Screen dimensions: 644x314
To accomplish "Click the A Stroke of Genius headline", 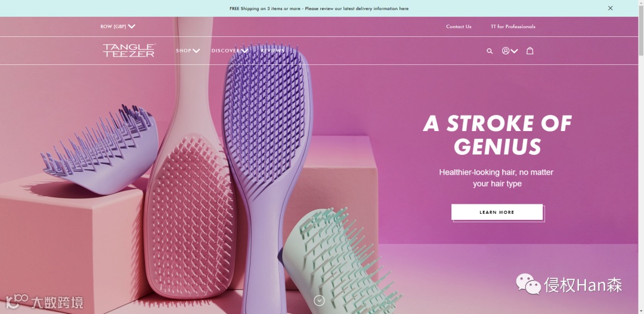I will coord(497,135).
